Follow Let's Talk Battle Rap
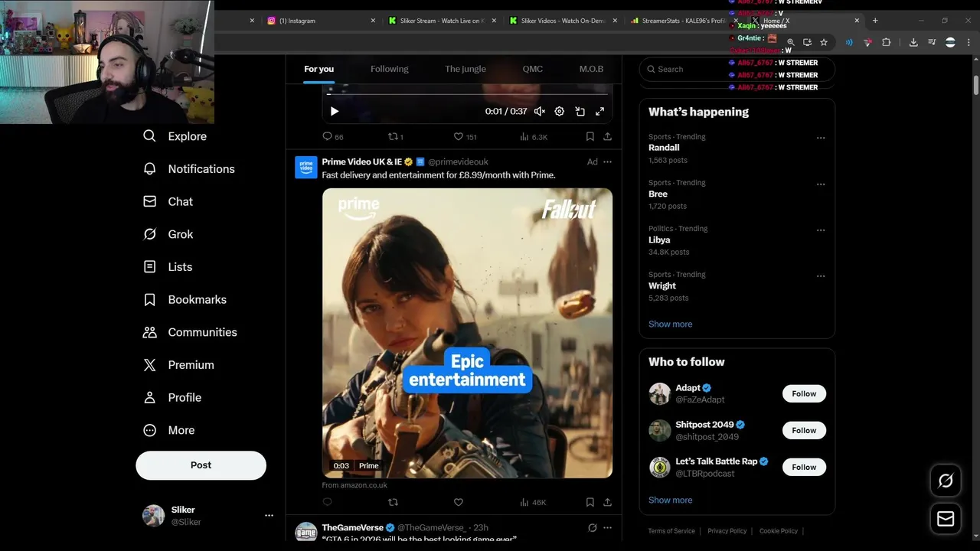The height and width of the screenshot is (551, 980). 804,468
